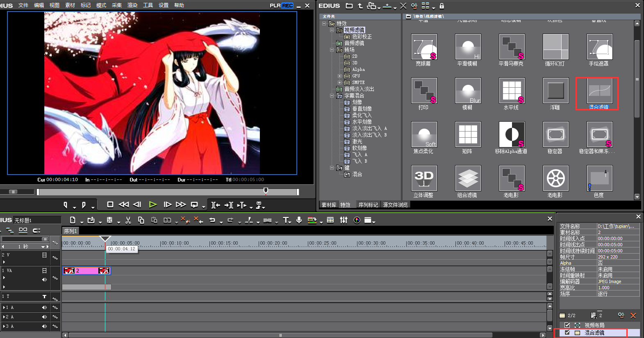This screenshot has width=644, height=338.
Task: Click the lock icon in effects panel toolbar
Action: (441, 6)
